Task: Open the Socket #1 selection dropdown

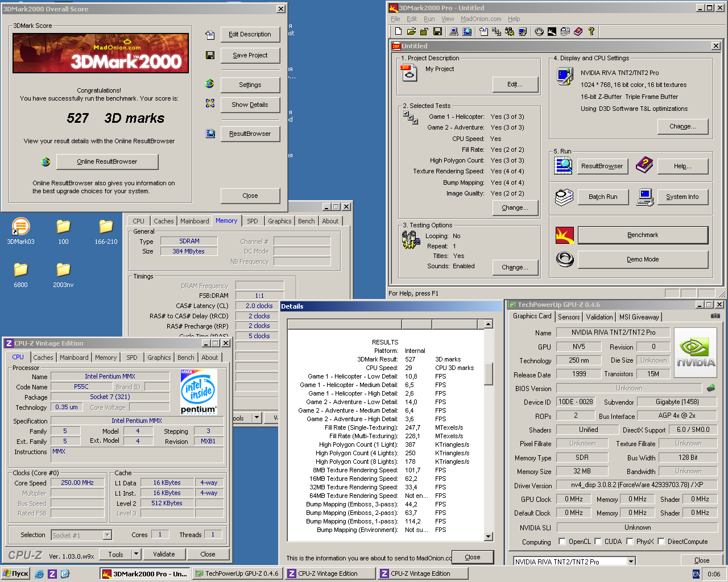Action: coord(107,535)
